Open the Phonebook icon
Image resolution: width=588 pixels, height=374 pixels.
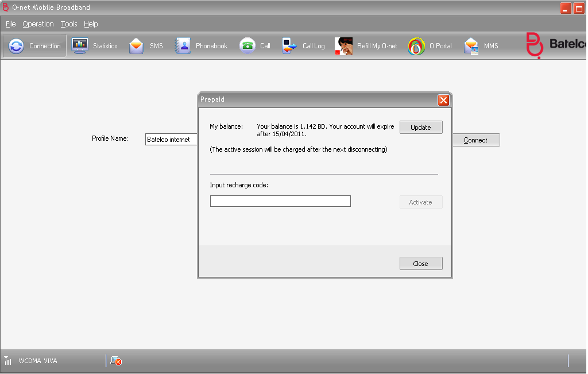tap(183, 46)
